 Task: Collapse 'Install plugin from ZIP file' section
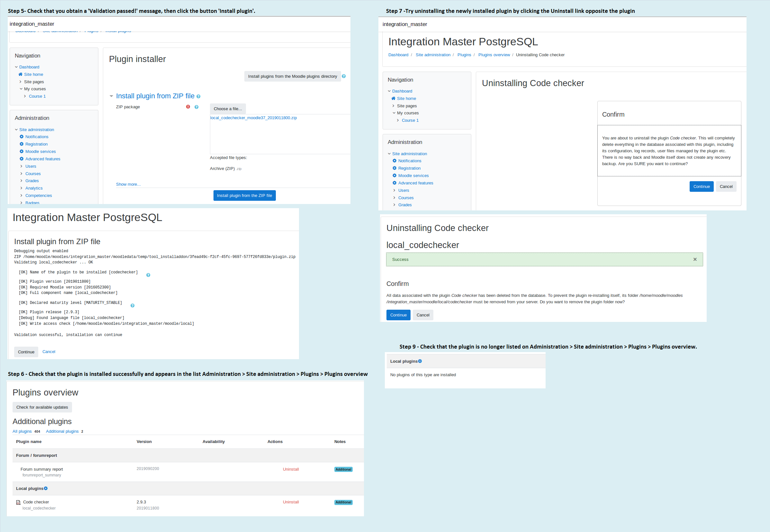click(112, 96)
